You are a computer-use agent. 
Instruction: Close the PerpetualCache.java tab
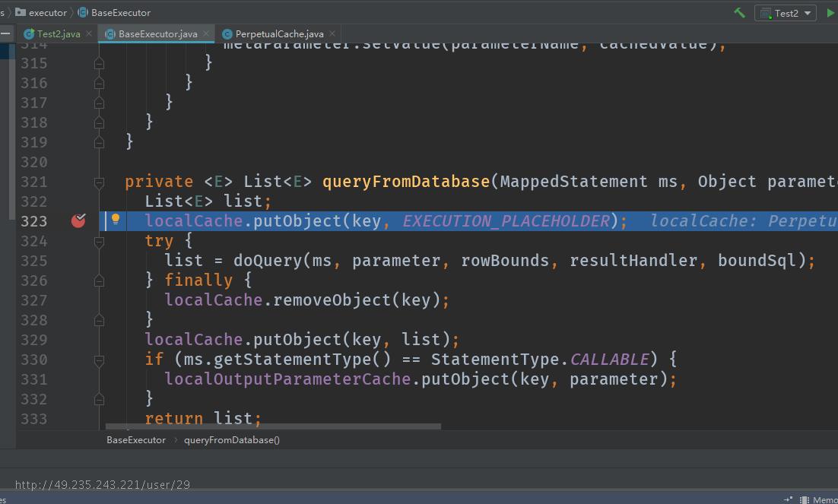332,33
